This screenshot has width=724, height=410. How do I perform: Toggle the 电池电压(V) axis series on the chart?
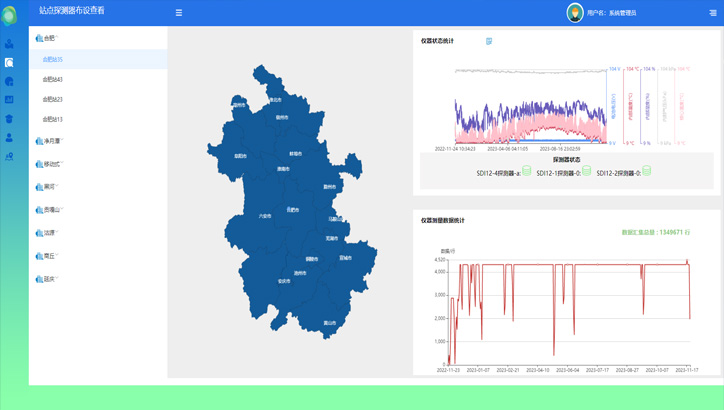tap(613, 107)
